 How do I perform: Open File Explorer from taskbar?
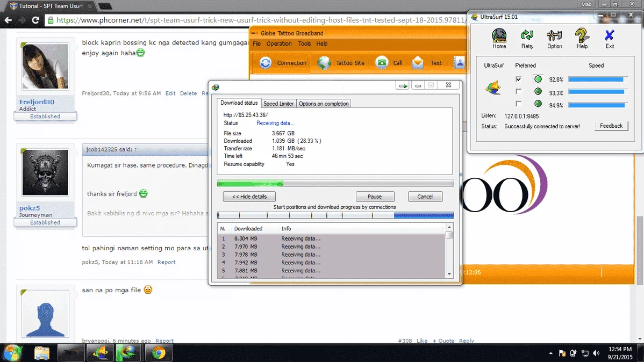tap(42, 353)
